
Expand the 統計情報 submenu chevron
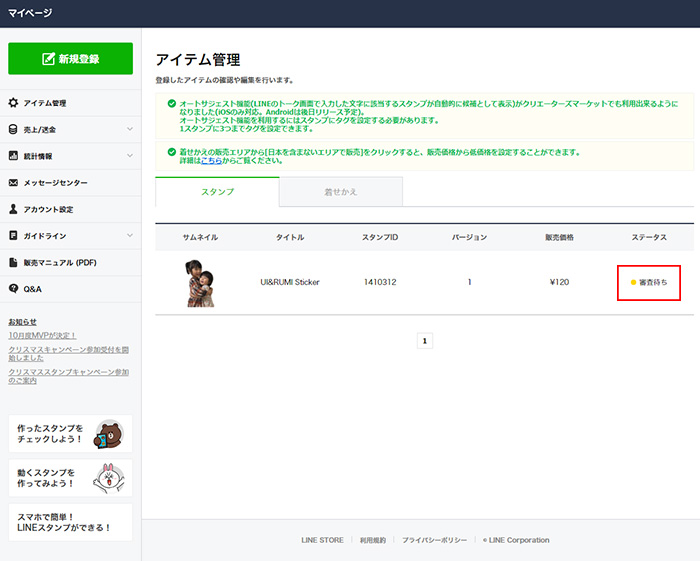click(x=129, y=156)
